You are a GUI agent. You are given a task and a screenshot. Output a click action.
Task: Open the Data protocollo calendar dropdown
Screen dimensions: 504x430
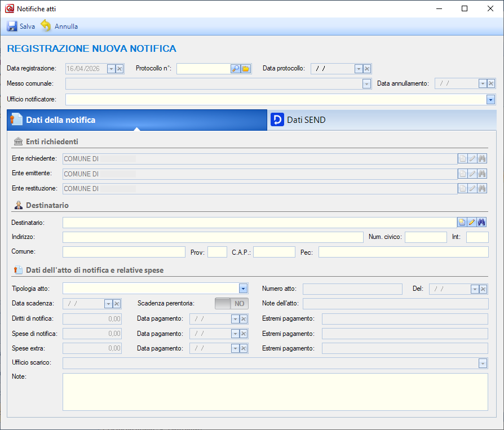[358, 69]
